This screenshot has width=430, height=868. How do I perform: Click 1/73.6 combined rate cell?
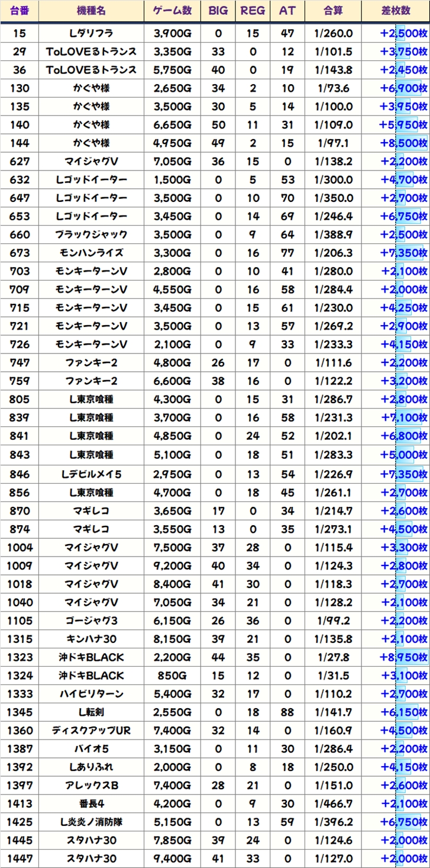pyautogui.click(x=334, y=88)
